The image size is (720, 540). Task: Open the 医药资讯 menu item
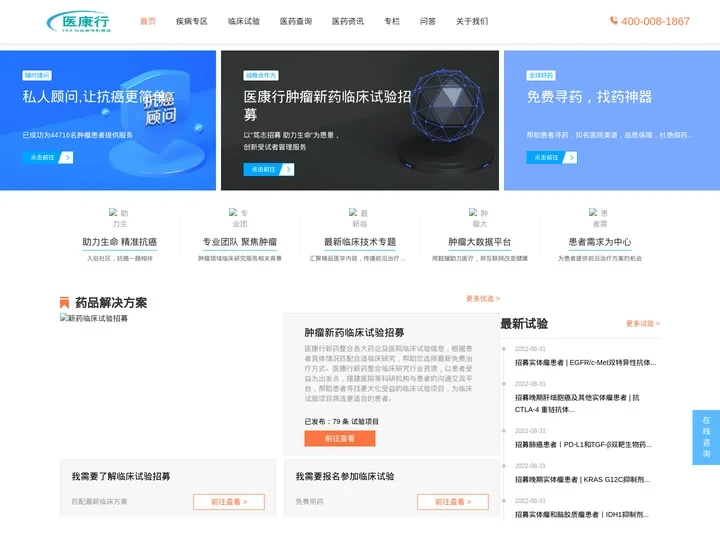point(348,21)
